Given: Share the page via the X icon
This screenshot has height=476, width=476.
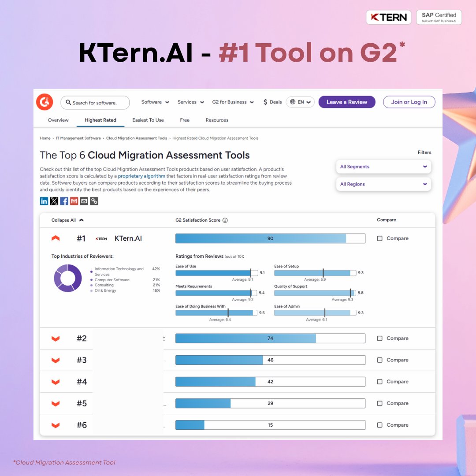Looking at the screenshot, I should [54, 201].
